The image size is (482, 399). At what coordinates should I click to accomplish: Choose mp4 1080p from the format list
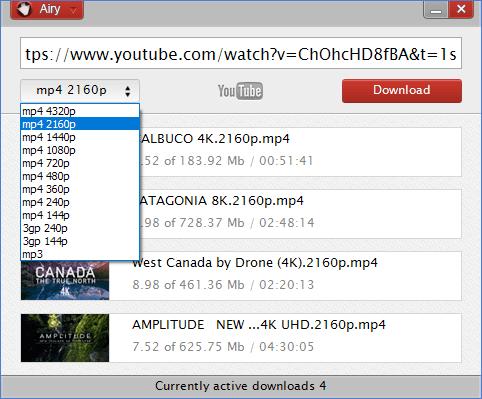click(80, 150)
